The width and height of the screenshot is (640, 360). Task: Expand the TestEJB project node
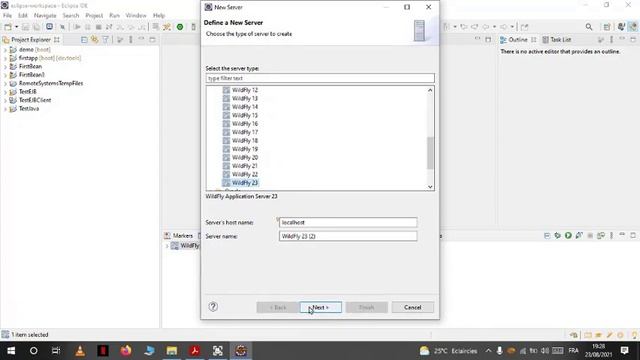[x=5, y=92]
